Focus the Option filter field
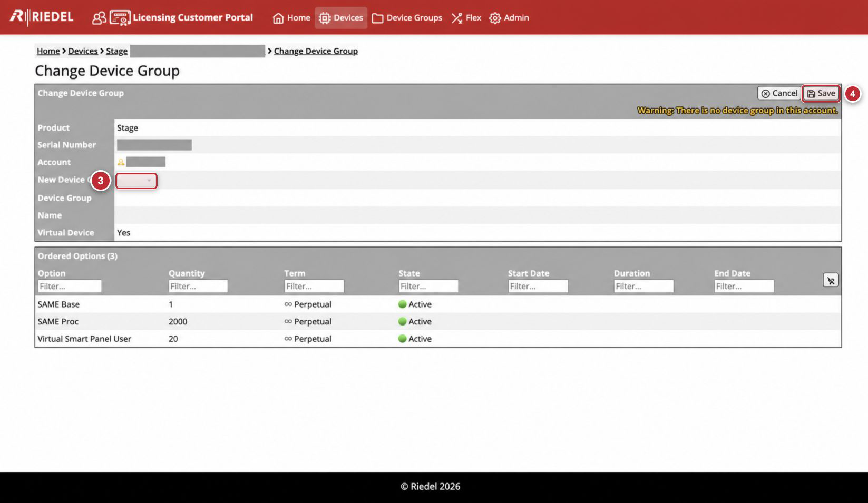Image resolution: width=868 pixels, height=503 pixels. pyautogui.click(x=70, y=286)
